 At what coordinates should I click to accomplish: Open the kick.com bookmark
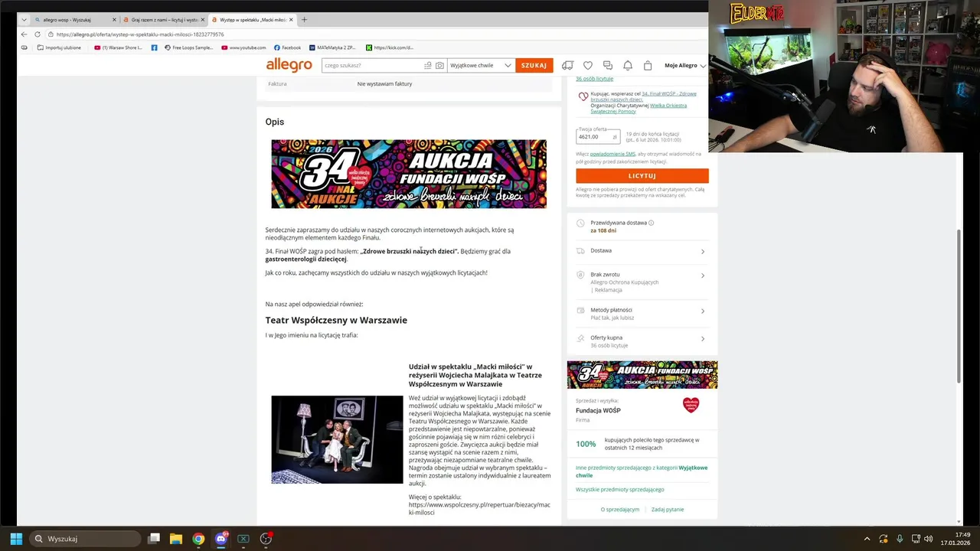coord(390,47)
